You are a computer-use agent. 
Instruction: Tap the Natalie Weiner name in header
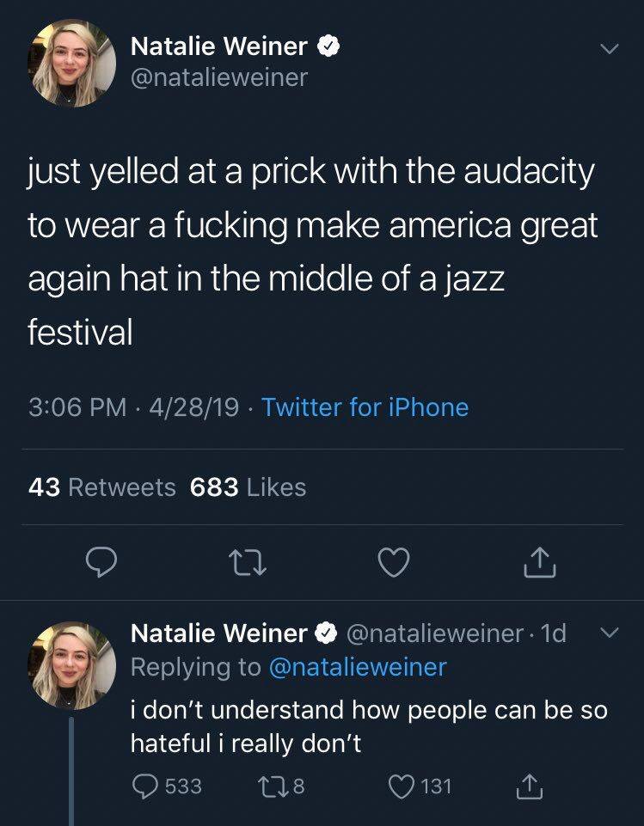point(218,49)
